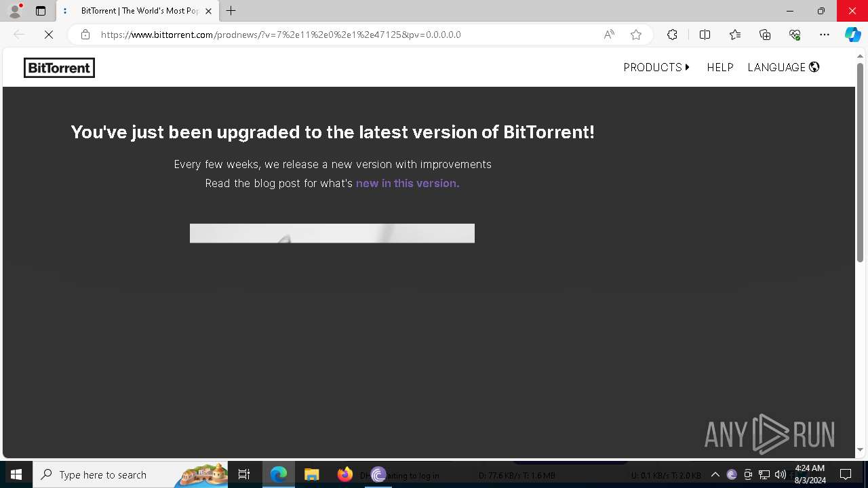Click the BitTorrent logo
868x488 pixels.
[59, 68]
